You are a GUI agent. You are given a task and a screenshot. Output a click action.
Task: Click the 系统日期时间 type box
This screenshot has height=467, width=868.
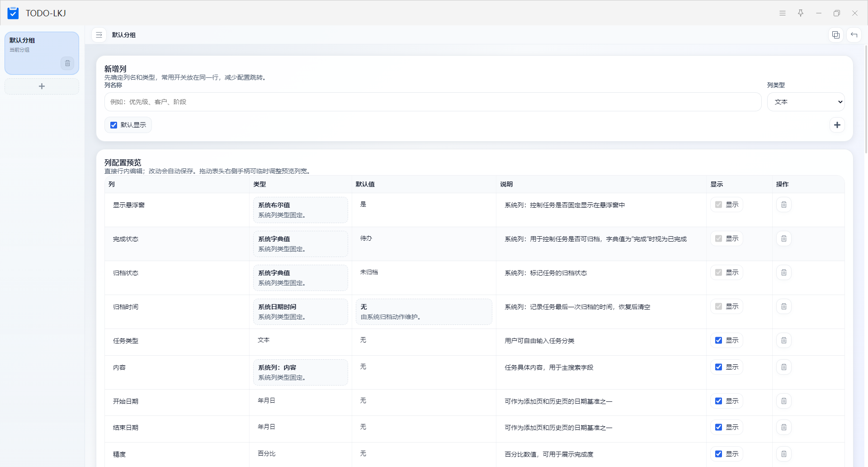(300, 312)
